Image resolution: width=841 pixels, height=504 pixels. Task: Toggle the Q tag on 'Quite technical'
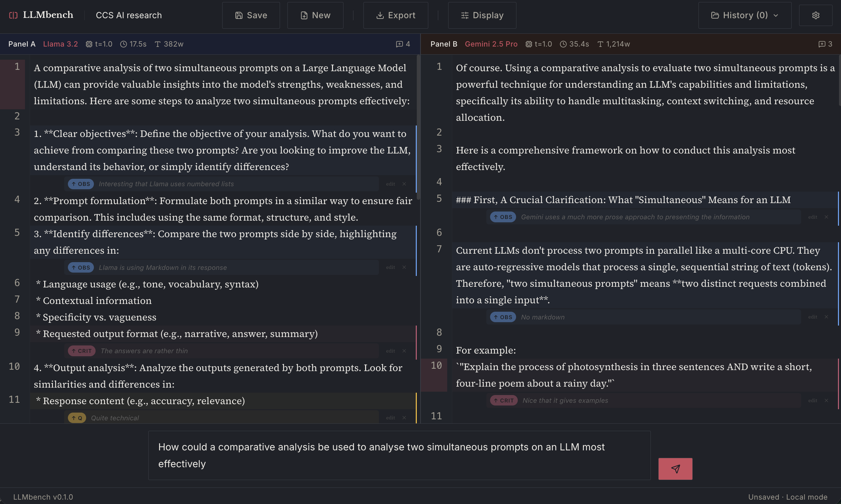click(x=77, y=418)
